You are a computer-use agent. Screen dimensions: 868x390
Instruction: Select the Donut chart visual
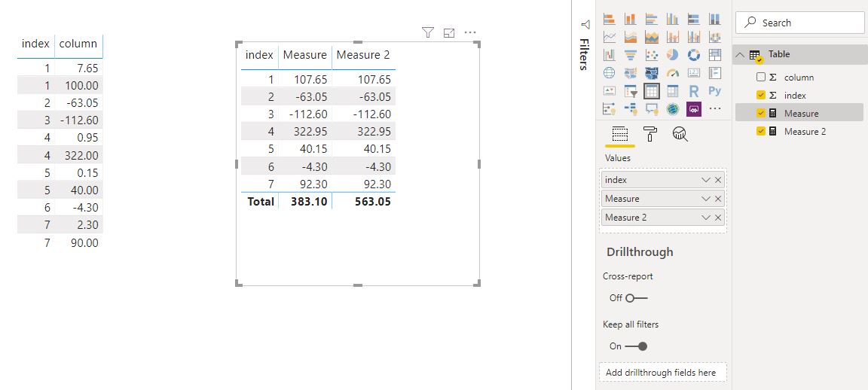(694, 55)
